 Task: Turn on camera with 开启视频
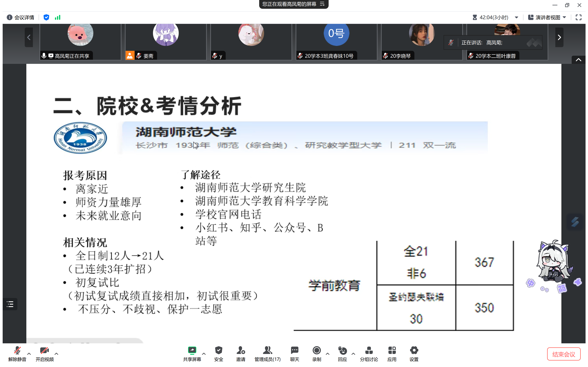[x=45, y=354]
